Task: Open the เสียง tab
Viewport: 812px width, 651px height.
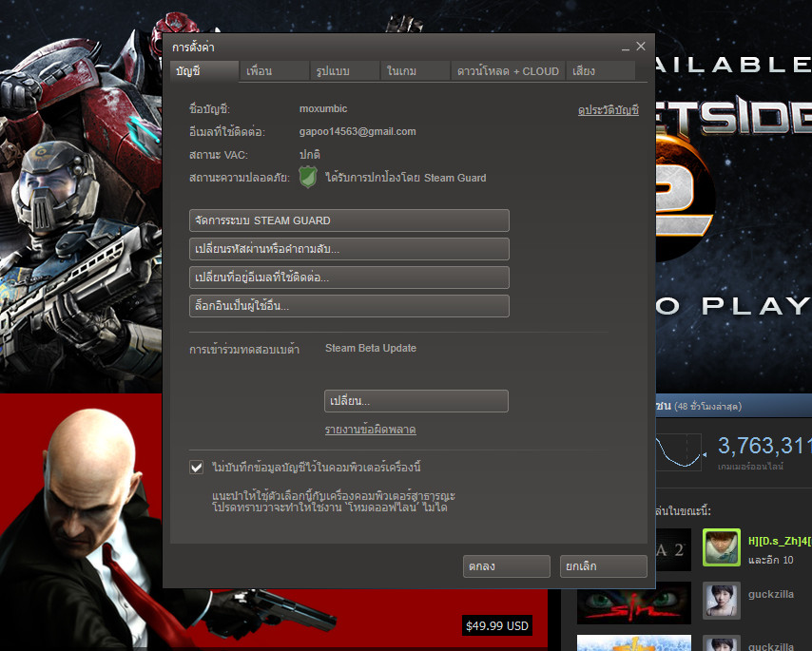Action: coord(601,71)
